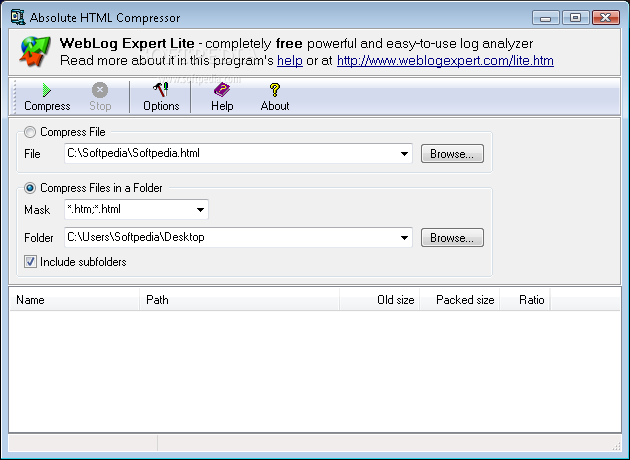The image size is (630, 460).
Task: Sort results by the Packed size column header
Action: 459,300
